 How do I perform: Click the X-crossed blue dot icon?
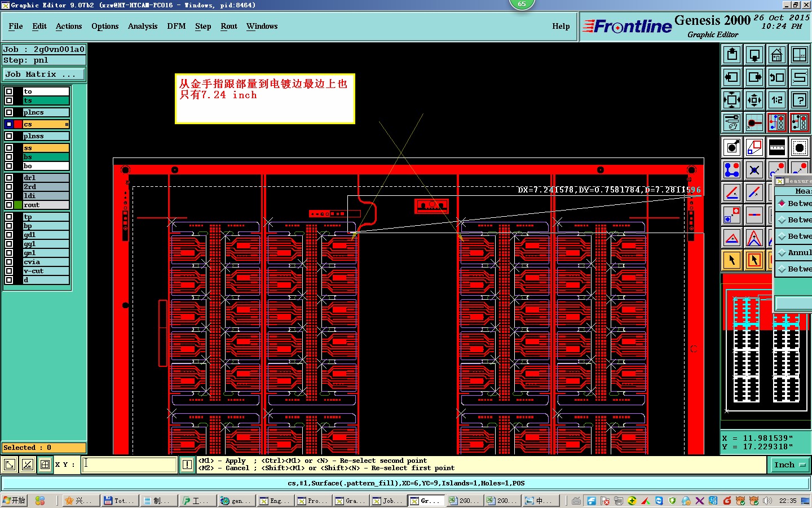(x=754, y=170)
